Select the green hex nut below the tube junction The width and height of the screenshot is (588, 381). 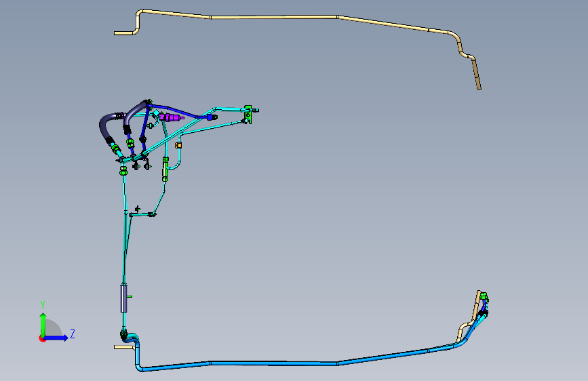coord(123,172)
